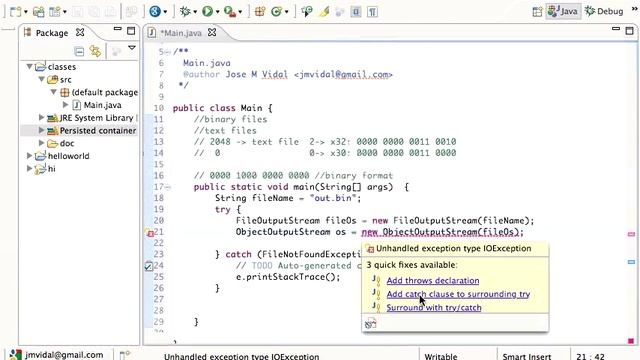Click the Run External Tools icon

pyautogui.click(x=230, y=12)
